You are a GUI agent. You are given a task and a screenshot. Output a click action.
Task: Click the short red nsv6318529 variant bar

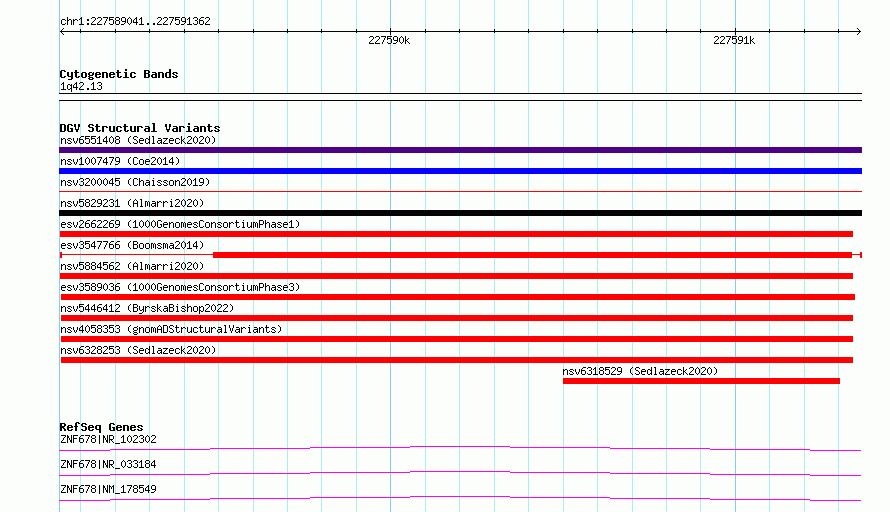pyautogui.click(x=702, y=381)
